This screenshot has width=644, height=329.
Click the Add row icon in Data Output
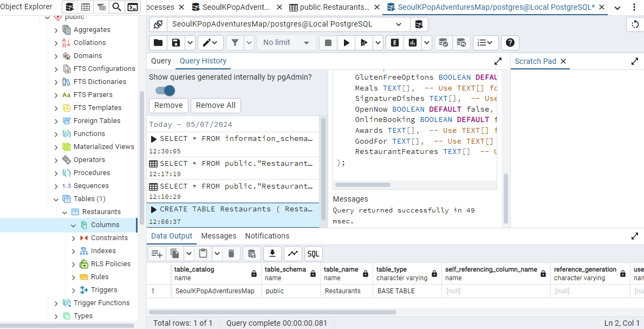[157, 253]
